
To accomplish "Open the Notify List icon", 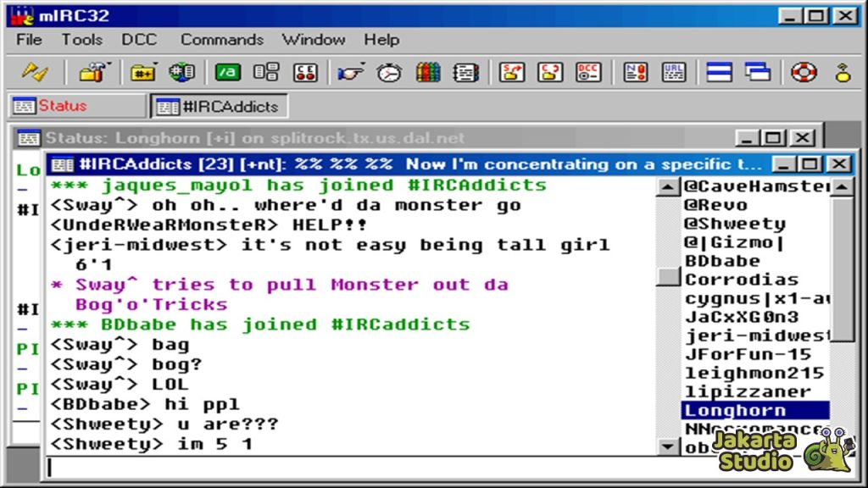I will (x=635, y=72).
